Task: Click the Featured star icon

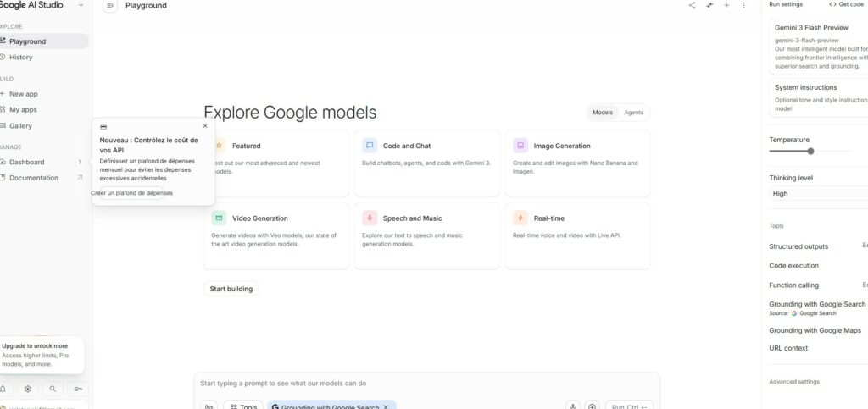Action: pyautogui.click(x=220, y=146)
